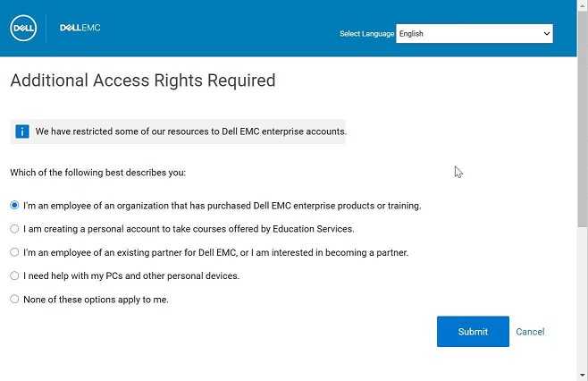588x381 pixels.
Task: Click the round Dell logo icon
Action: point(23,28)
